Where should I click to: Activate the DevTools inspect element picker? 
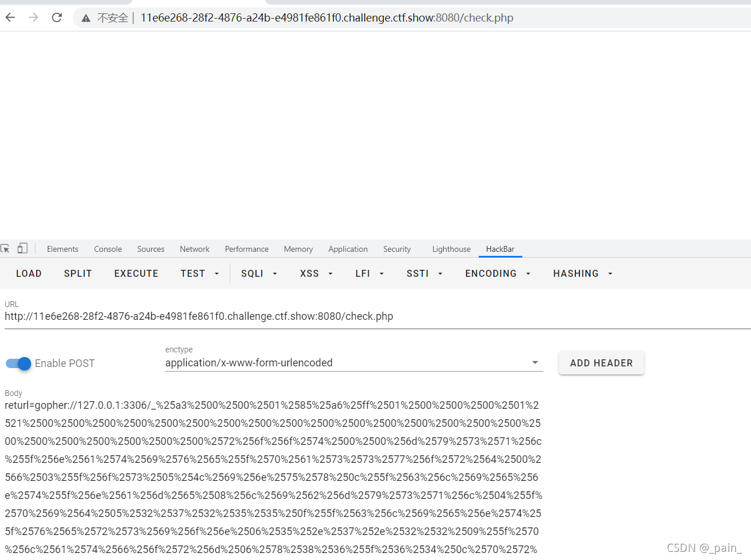click(5, 248)
